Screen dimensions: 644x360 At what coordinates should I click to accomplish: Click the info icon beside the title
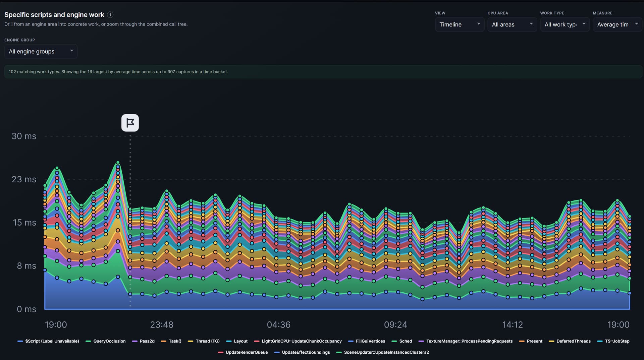point(110,15)
